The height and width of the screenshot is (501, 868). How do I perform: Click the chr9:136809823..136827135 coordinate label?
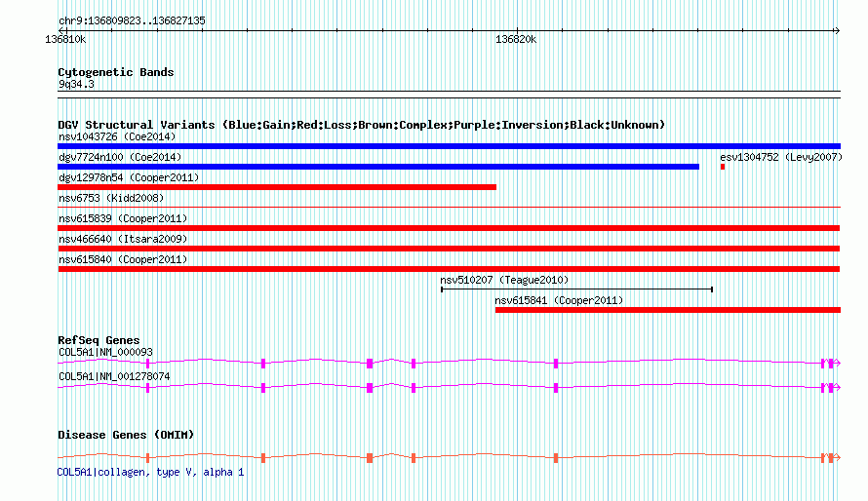click(132, 21)
